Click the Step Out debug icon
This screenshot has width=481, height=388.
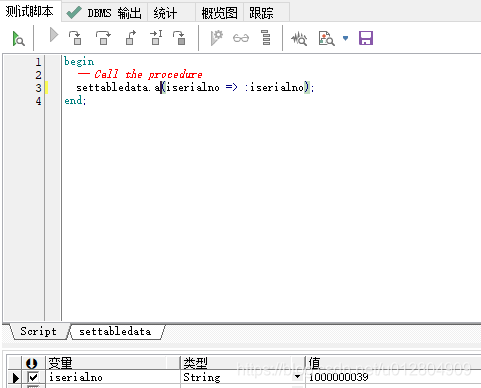tap(131, 38)
